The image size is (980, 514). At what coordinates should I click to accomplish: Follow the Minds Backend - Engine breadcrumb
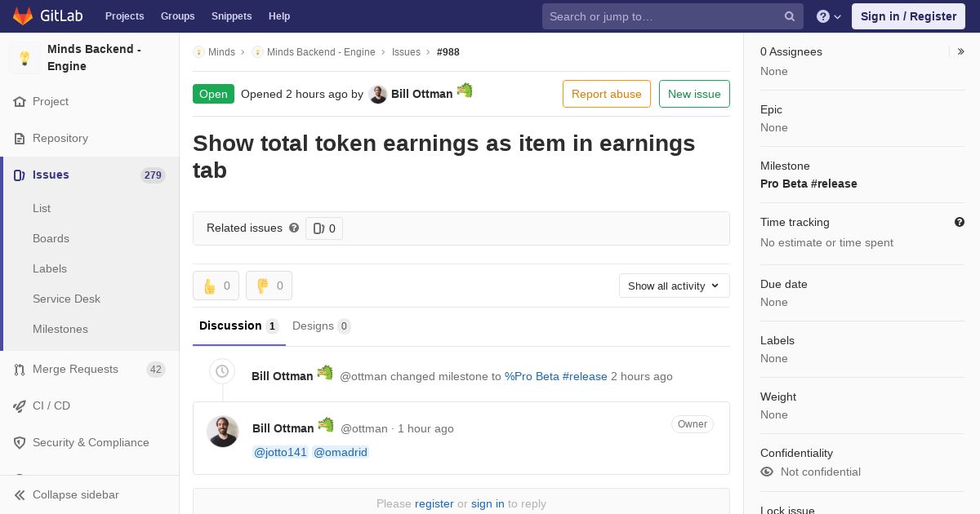321,52
